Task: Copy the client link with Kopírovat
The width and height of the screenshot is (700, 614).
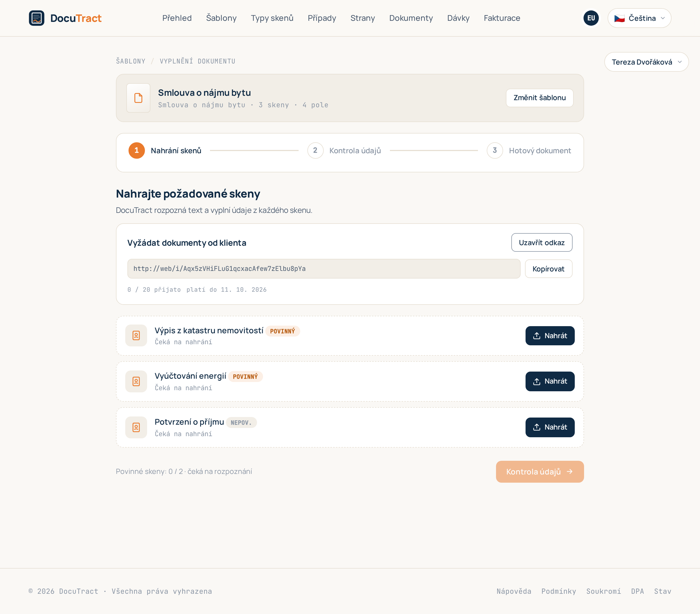Action: coord(549,269)
